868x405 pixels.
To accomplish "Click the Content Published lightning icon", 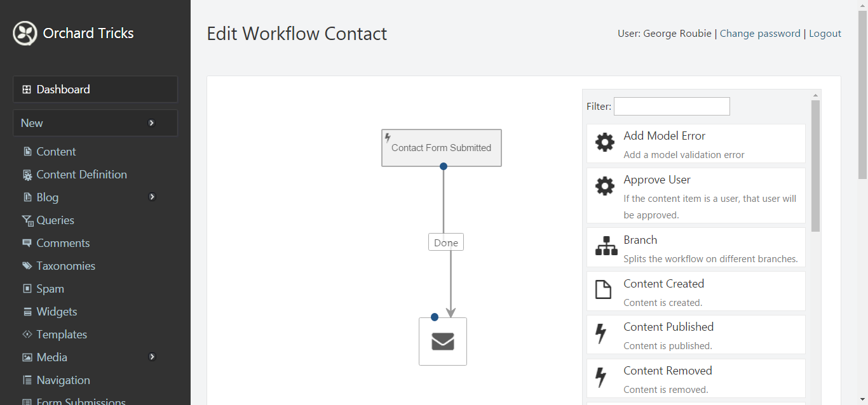I will coord(601,333).
